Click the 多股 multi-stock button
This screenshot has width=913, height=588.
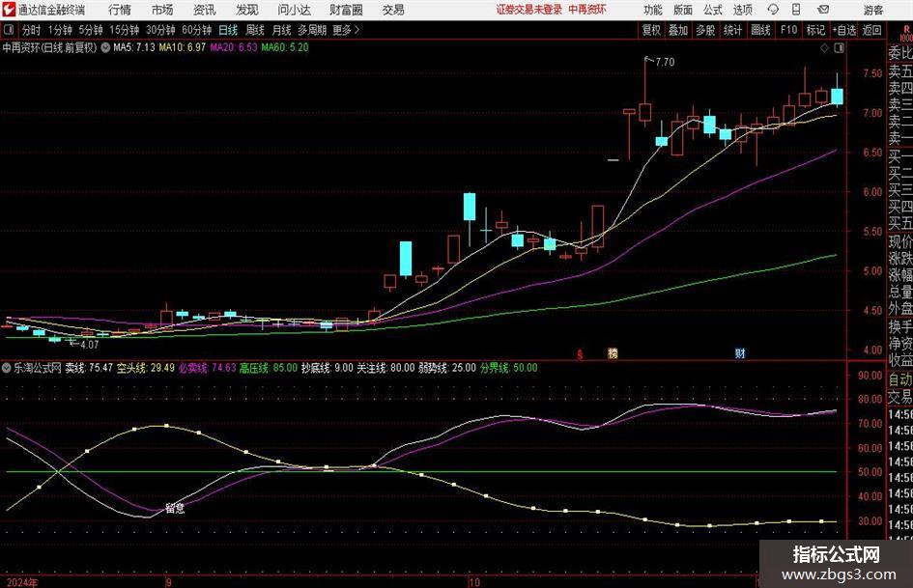(705, 30)
